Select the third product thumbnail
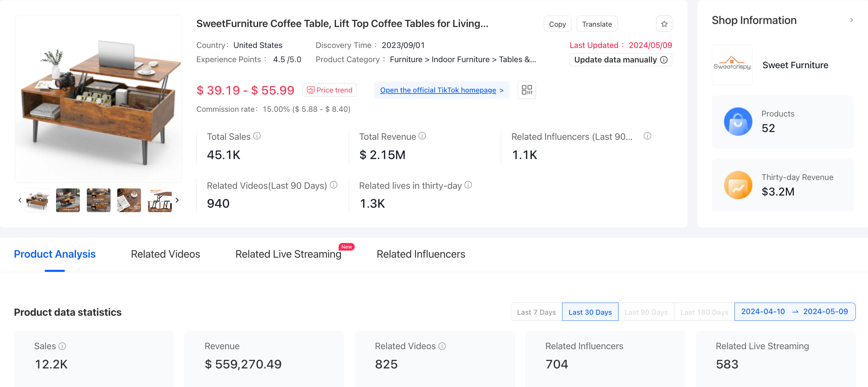 coord(99,200)
